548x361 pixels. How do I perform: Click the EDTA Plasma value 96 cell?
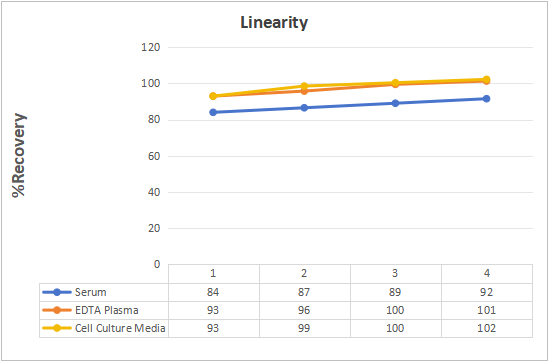tap(305, 310)
